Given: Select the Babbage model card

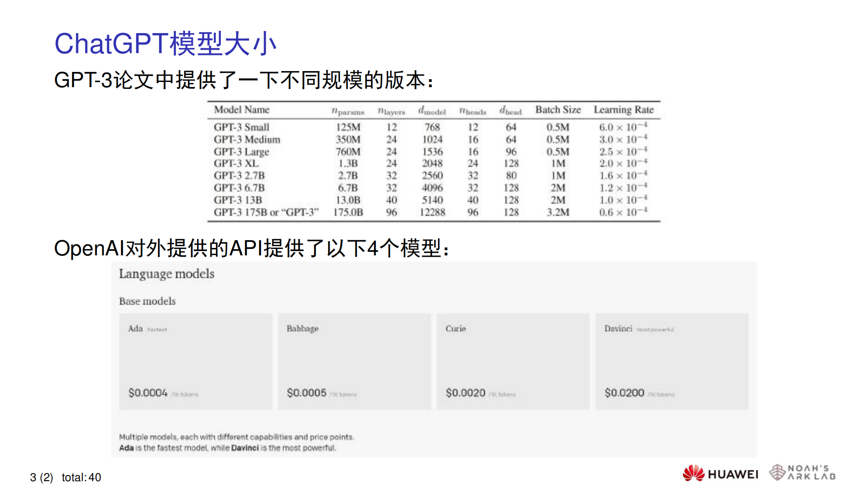Looking at the screenshot, I should (355, 362).
